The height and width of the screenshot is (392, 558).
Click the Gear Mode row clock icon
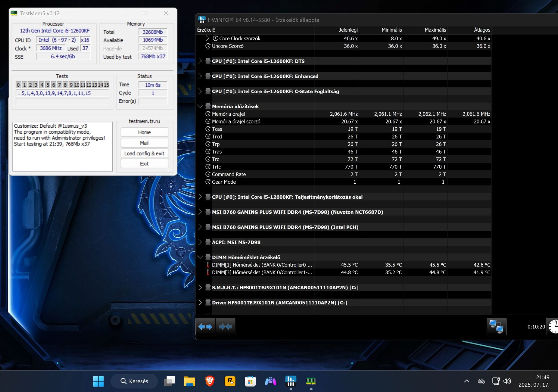208,182
